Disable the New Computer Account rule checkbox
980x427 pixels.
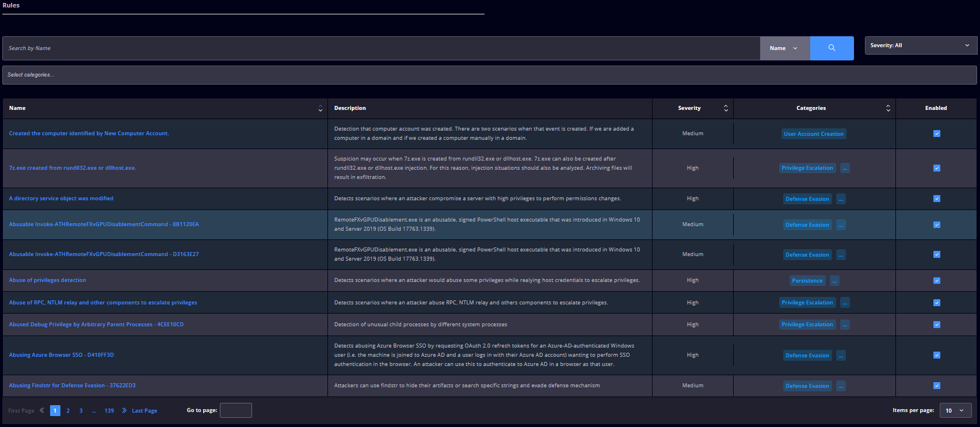(937, 134)
